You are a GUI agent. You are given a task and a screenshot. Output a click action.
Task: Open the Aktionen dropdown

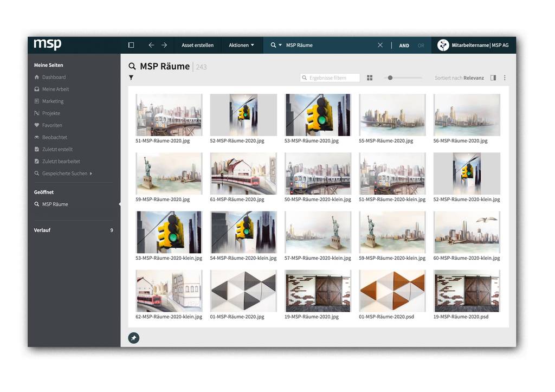point(242,45)
